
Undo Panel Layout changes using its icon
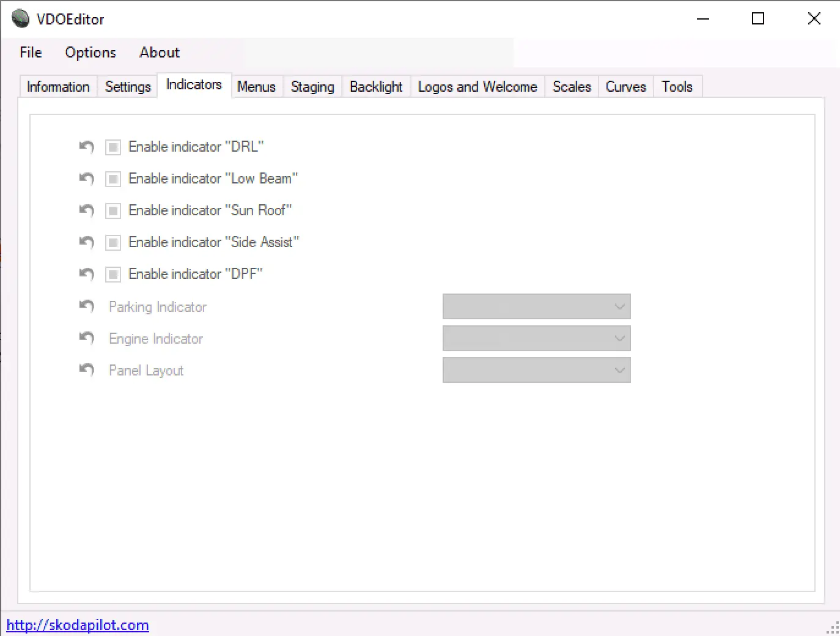(87, 369)
